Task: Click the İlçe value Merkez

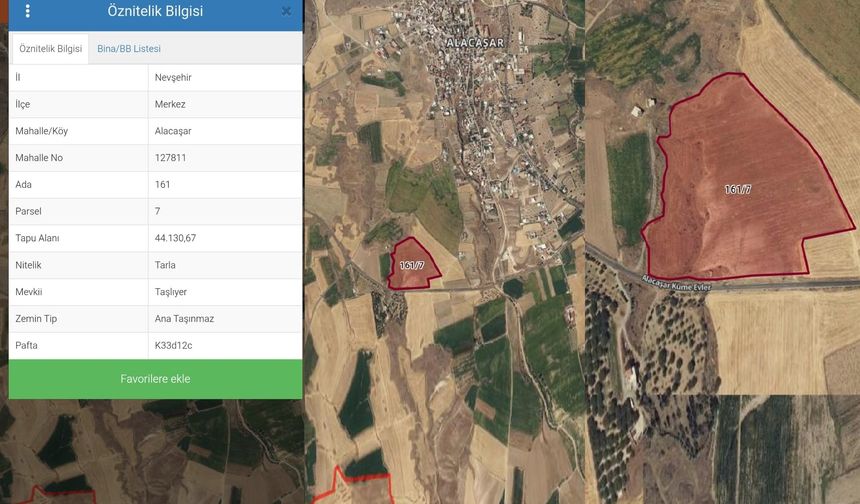Action: click(170, 104)
